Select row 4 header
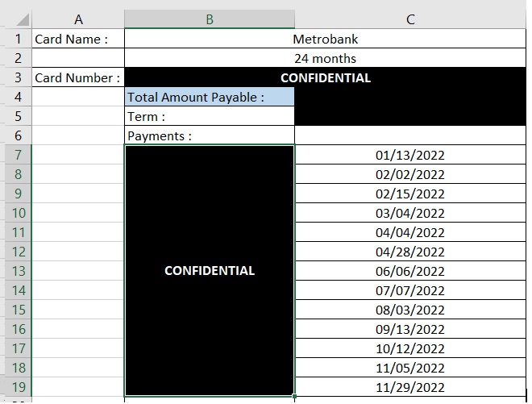The height and width of the screenshot is (404, 532). [18, 97]
